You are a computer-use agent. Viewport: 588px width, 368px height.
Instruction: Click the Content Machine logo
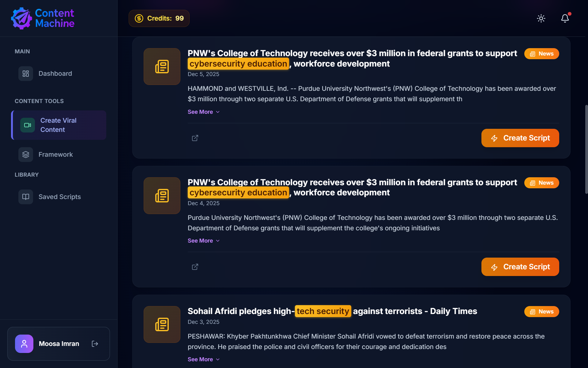point(43,18)
